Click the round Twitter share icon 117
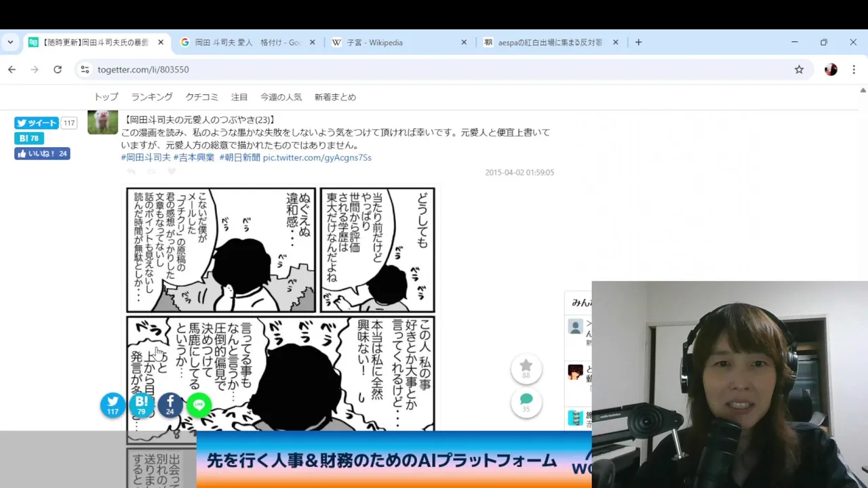Image resolution: width=868 pixels, height=488 pixels. pyautogui.click(x=113, y=405)
